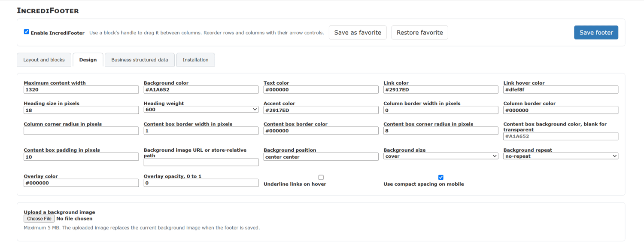This screenshot has width=644, height=251.
Task: Click the 'No file chosen' text
Action: coord(74,219)
